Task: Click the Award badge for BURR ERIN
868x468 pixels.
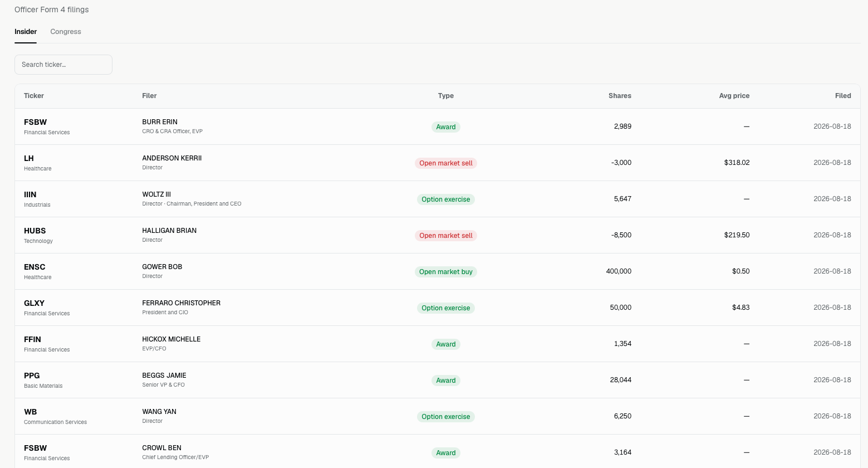Action: tap(446, 127)
